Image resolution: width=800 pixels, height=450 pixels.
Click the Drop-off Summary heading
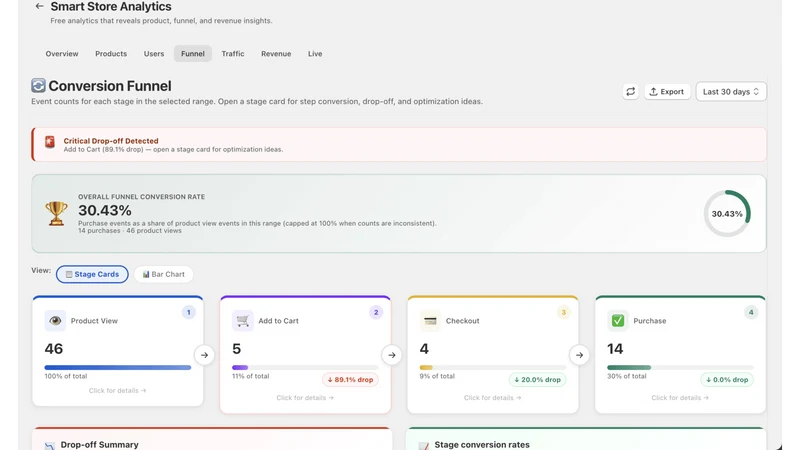(x=99, y=444)
